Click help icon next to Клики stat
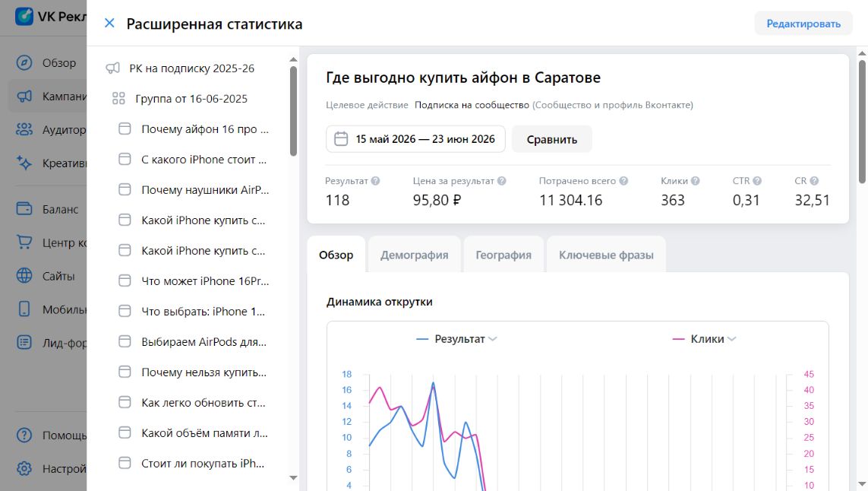Viewport: 868px width, 491px height. (696, 181)
